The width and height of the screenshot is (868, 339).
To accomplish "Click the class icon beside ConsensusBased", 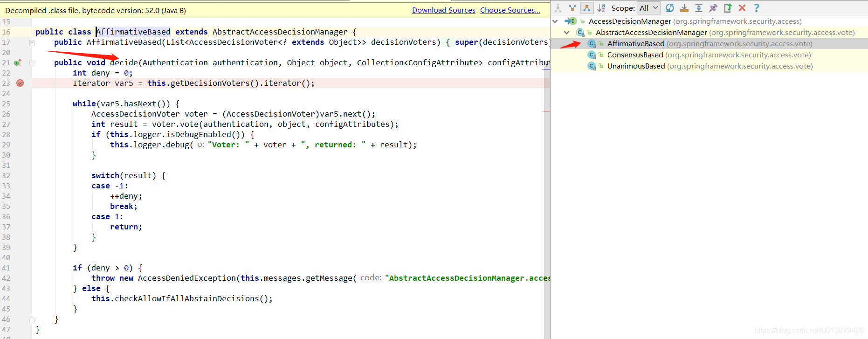I will point(592,55).
